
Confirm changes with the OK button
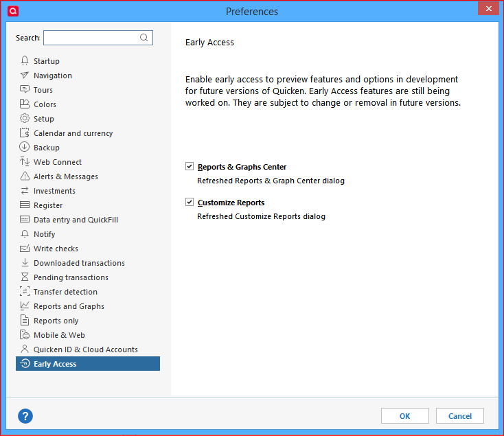click(404, 416)
